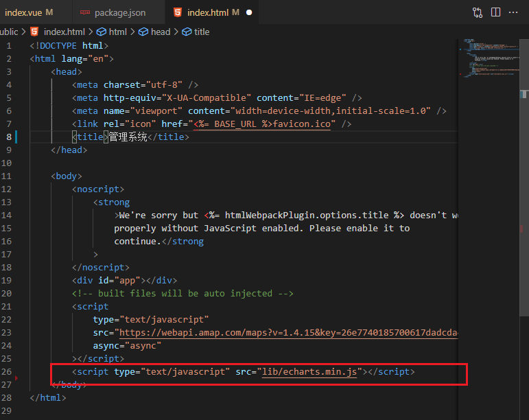Click the built files auto injected comment
Screen dimensions: 529x420
(183, 294)
